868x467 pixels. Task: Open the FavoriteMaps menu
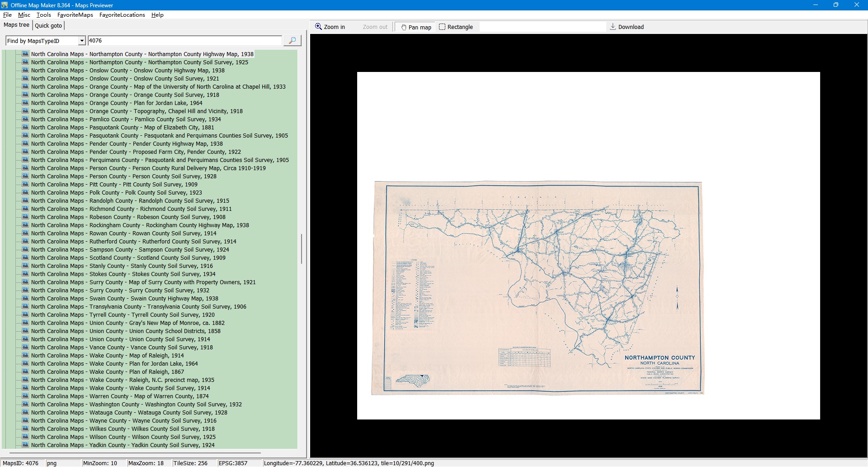coord(75,15)
